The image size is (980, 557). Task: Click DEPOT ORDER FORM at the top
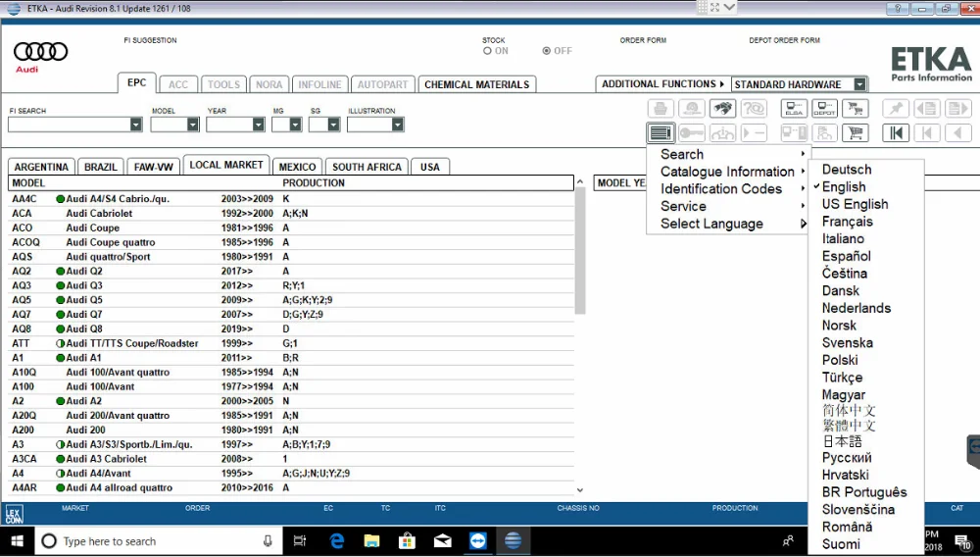coord(784,40)
